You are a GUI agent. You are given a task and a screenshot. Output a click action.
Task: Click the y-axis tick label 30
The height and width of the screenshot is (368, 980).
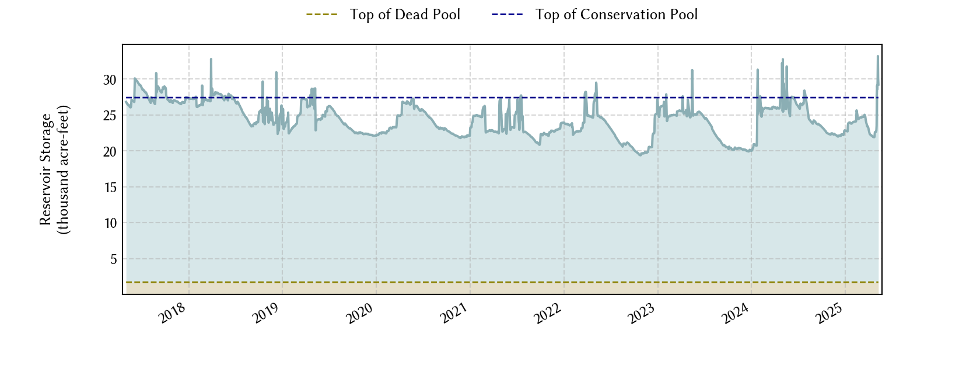[x=110, y=80]
